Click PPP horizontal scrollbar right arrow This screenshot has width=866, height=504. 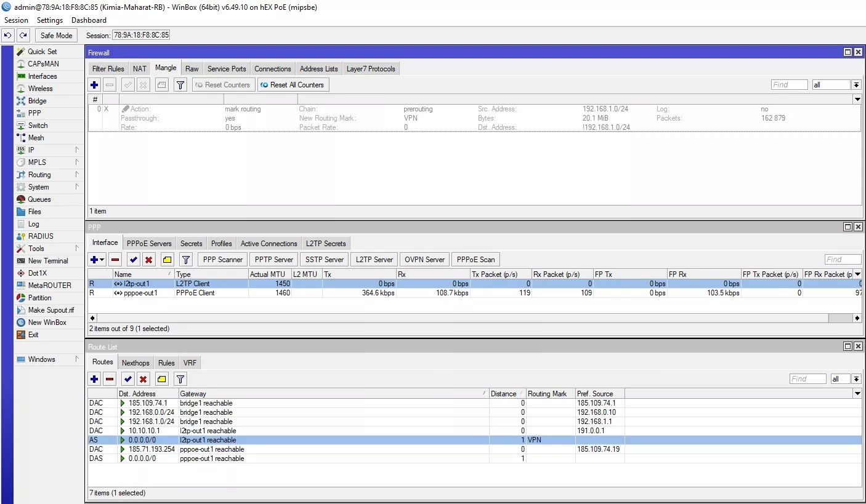coord(857,318)
